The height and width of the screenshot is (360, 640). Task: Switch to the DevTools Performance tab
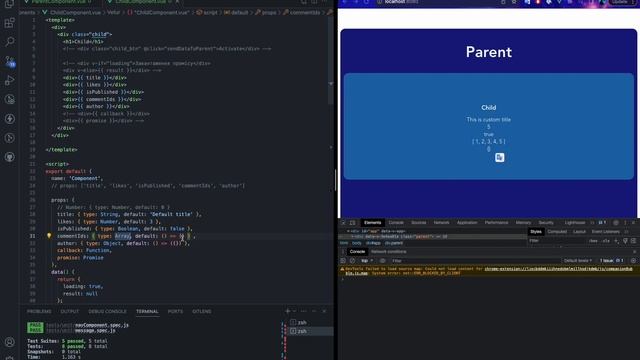(496, 223)
